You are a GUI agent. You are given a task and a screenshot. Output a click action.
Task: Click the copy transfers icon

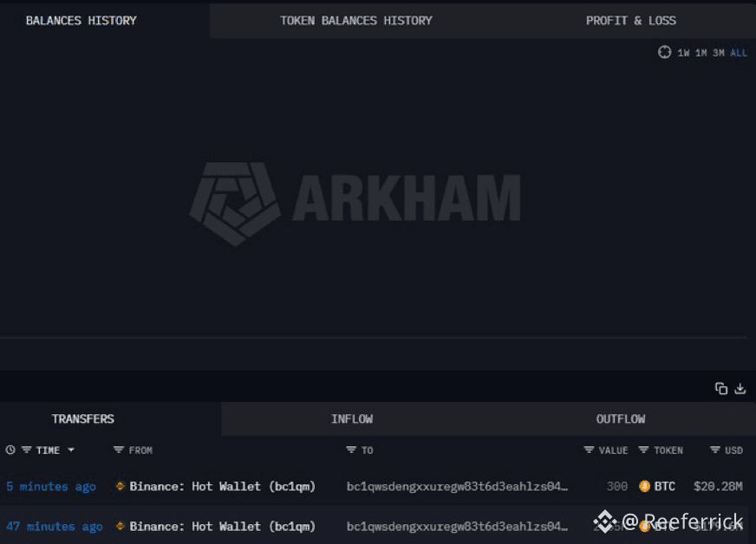point(721,388)
